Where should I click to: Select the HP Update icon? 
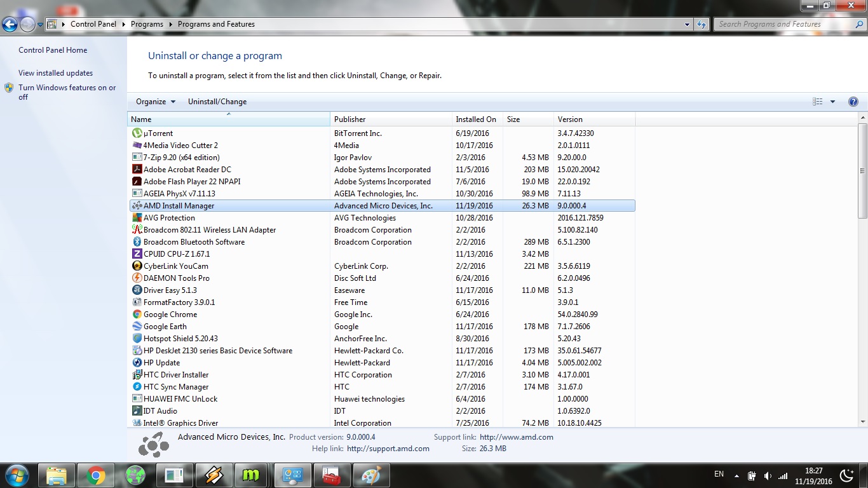click(x=137, y=363)
